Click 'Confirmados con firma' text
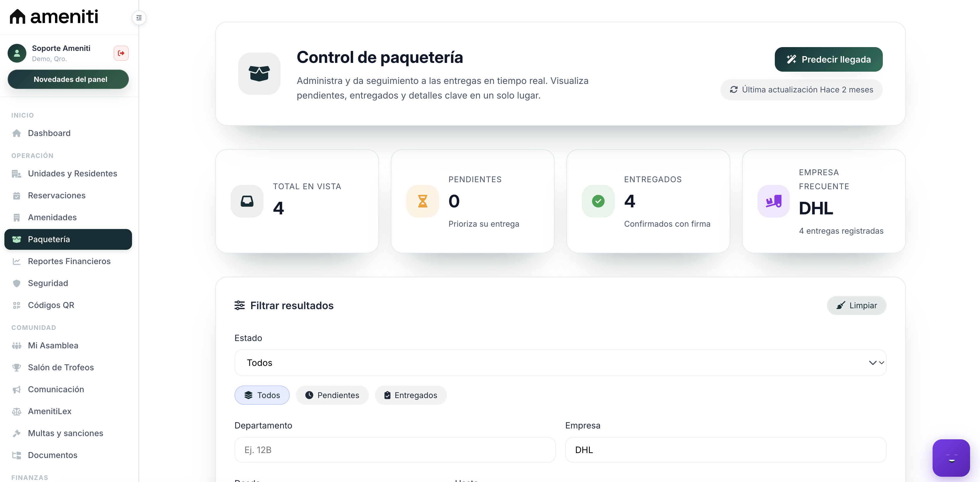Screen dimensions: 980x482 click(667, 224)
